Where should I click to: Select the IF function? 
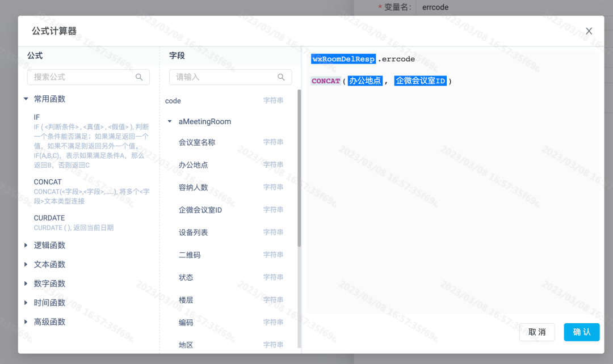tap(37, 117)
